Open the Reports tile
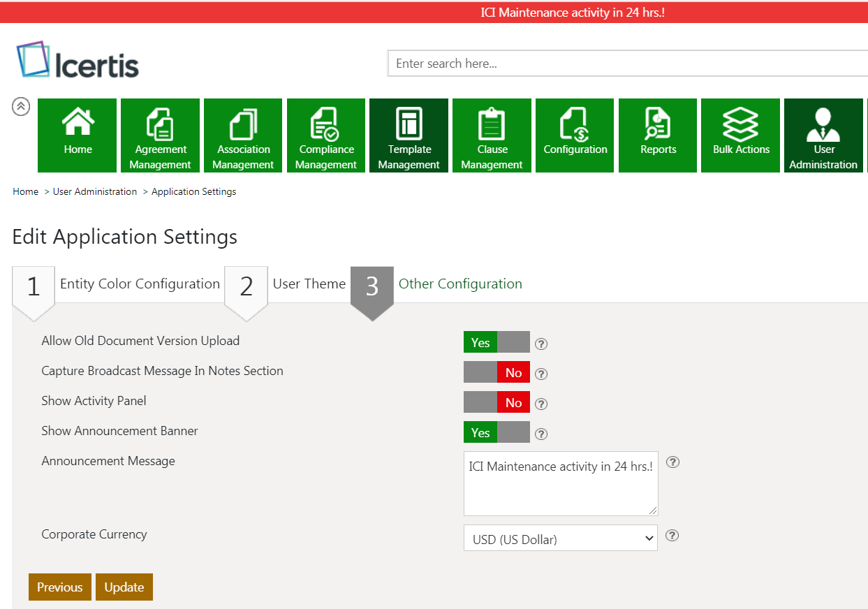This screenshot has width=868, height=609. [x=658, y=135]
